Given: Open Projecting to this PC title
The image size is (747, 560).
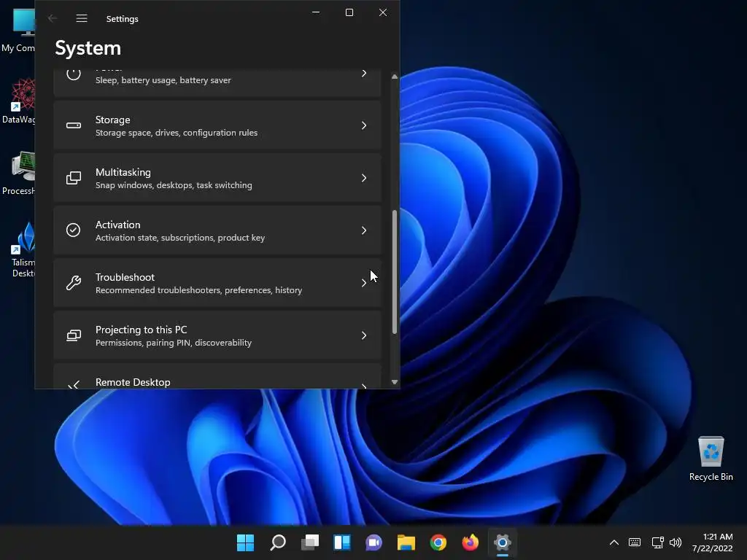Looking at the screenshot, I should click(x=141, y=330).
